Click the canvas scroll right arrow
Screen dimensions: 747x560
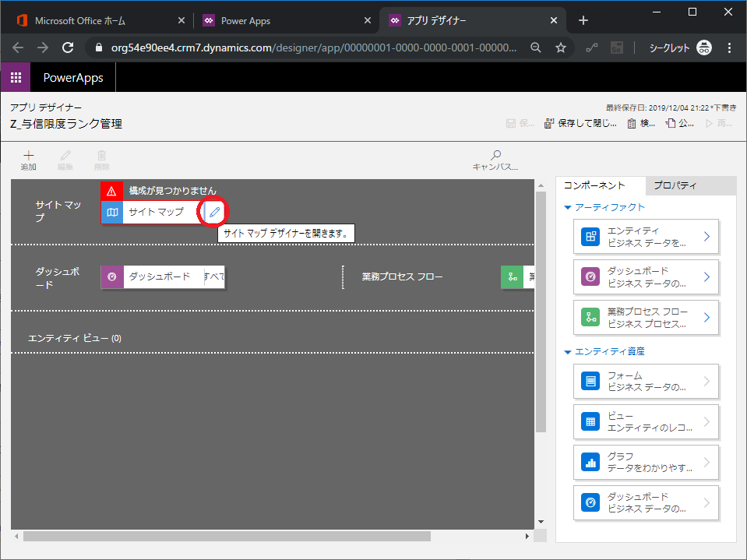[527, 536]
